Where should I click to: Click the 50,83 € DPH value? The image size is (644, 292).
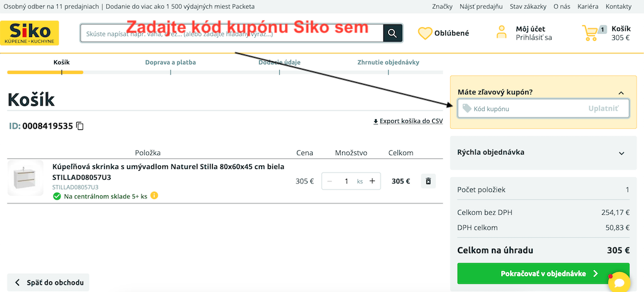617,227
